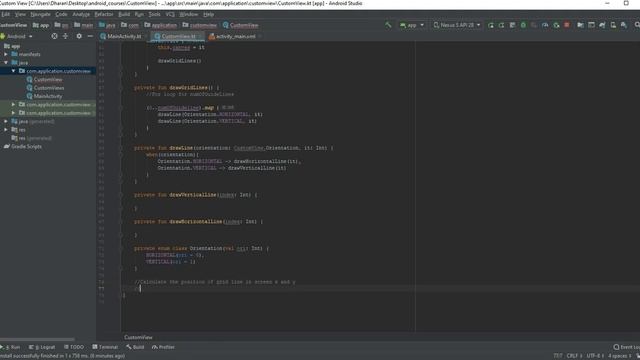The image size is (640, 360).
Task: Expand the res folder arrow
Action: click(6, 130)
